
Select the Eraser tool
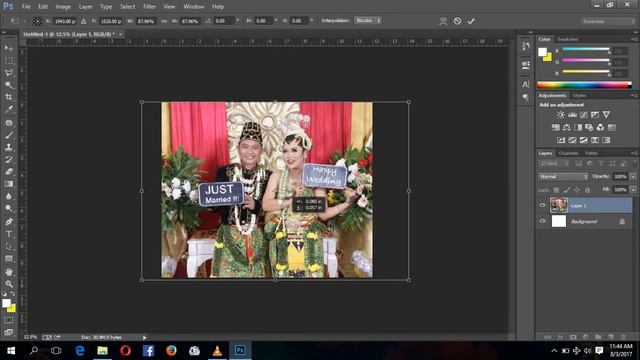coord(9,171)
